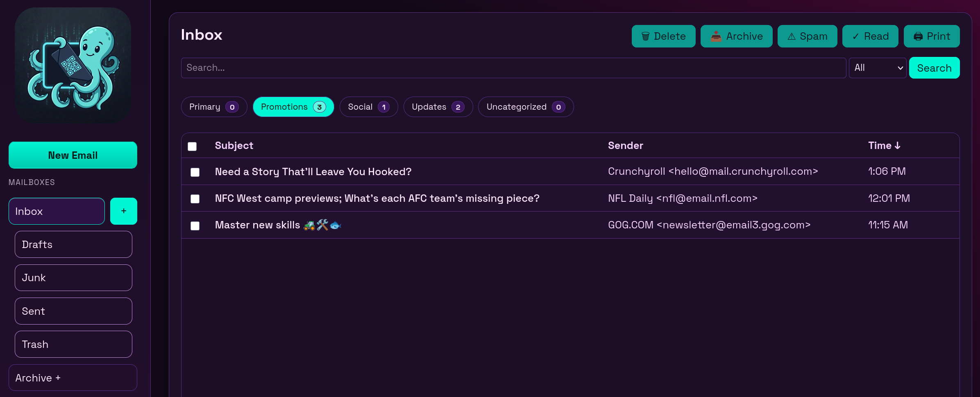The height and width of the screenshot is (397, 980).
Task: Expand the Archive + mailbox
Action: point(73,378)
